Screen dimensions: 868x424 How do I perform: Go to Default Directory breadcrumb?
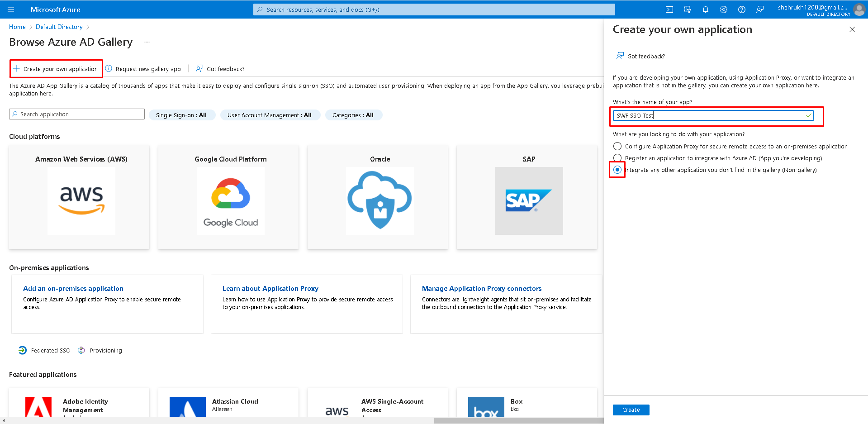(x=59, y=27)
